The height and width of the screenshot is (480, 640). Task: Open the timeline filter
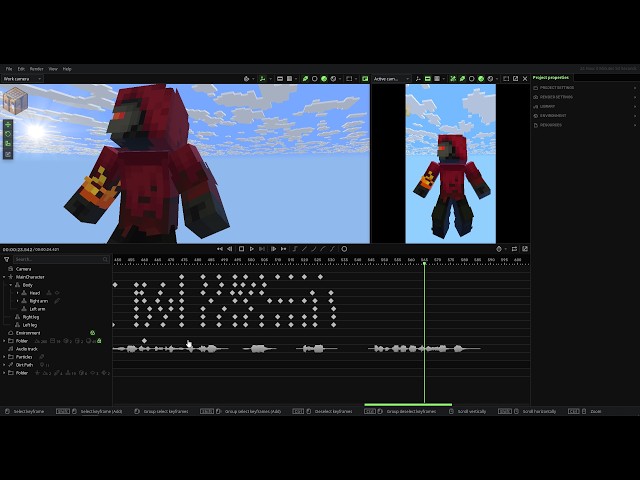point(7,259)
